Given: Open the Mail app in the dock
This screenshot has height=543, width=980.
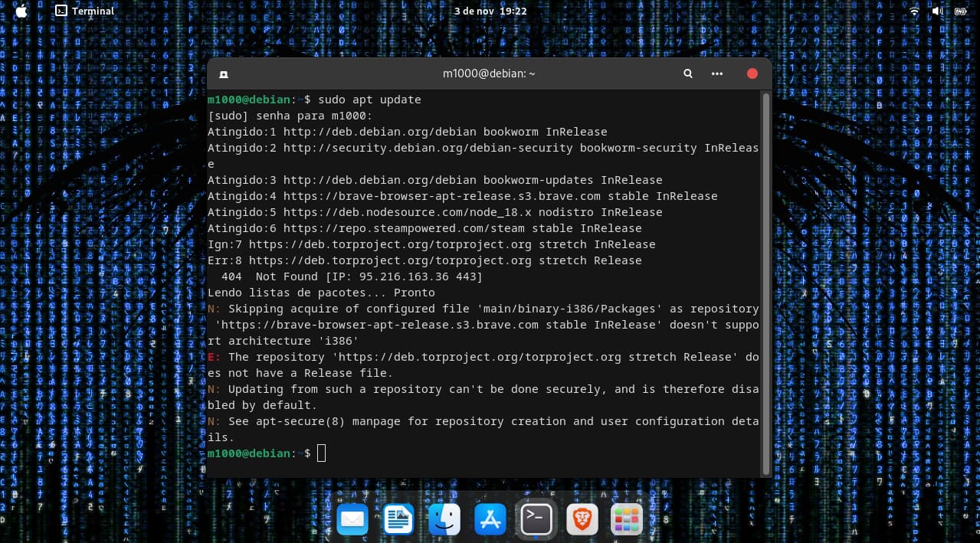Looking at the screenshot, I should pyautogui.click(x=352, y=520).
